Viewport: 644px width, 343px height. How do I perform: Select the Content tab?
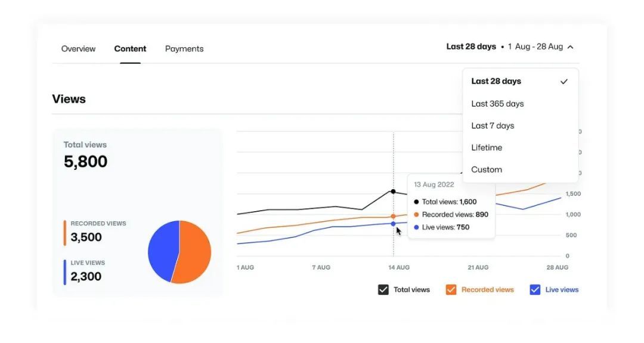pyautogui.click(x=130, y=49)
